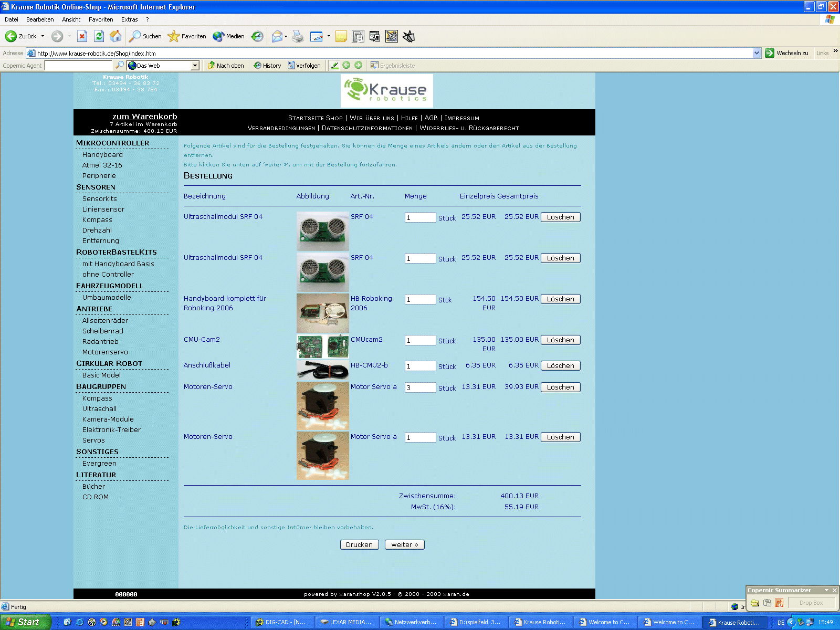Expand the Links toolbar chevron
Image resolution: width=840 pixels, height=630 pixels.
835,51
